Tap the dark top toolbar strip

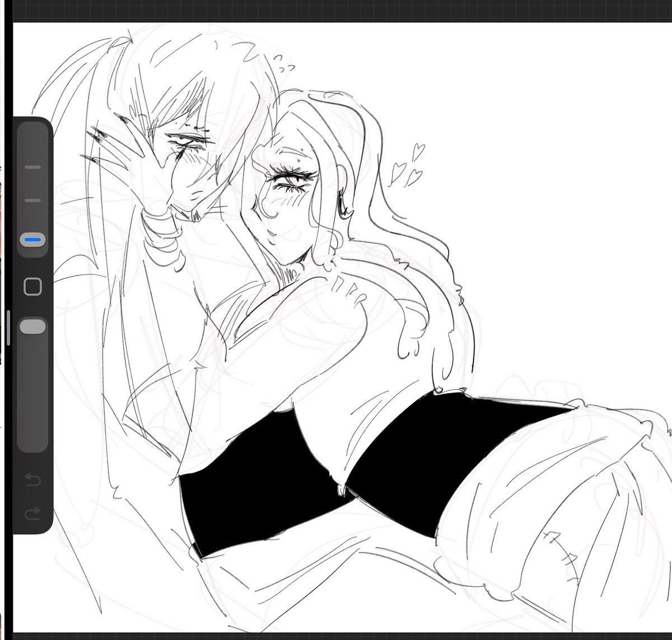(x=336, y=6)
